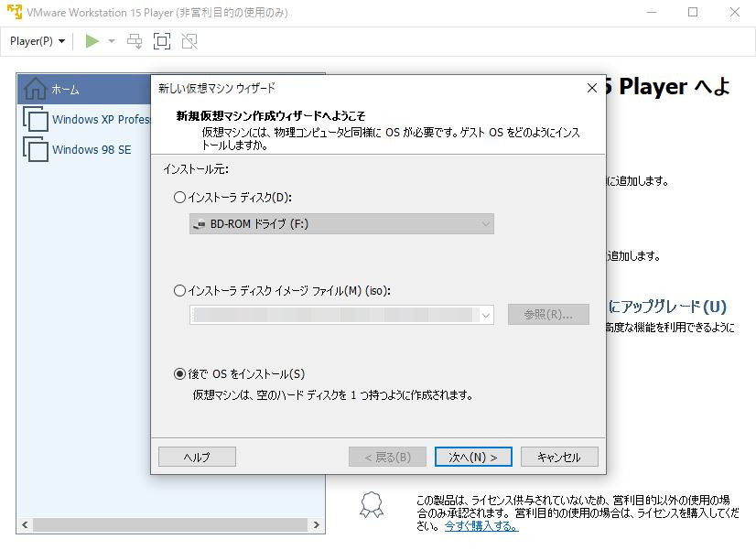Image resolution: width=756 pixels, height=550 pixels.
Task: Open the BD-ROM ドライブ (F:) dropdown
Action: [x=484, y=222]
